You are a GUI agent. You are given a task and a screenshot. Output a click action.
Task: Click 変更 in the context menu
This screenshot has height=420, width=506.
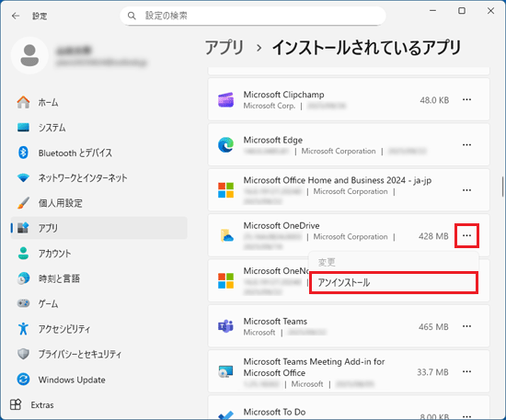(327, 262)
